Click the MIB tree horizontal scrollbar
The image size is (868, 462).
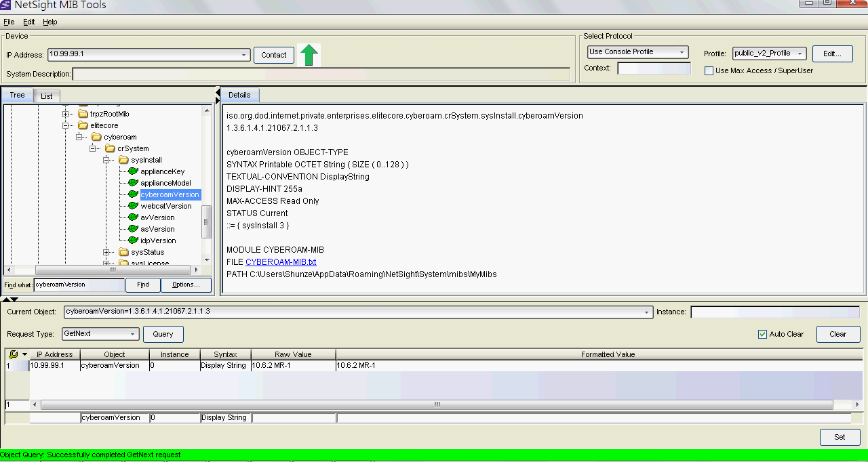(113, 269)
